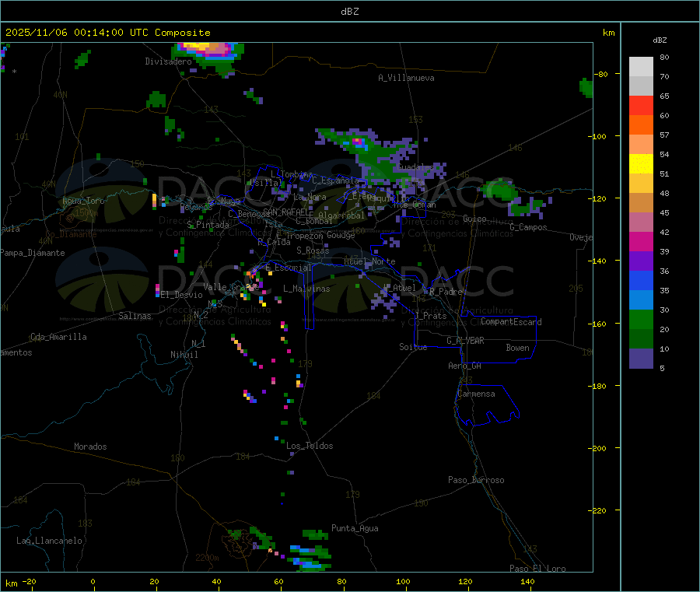
Task: Click the timestamp 2025/11/06 00:14:00 UTC Composite
Action: point(108,33)
